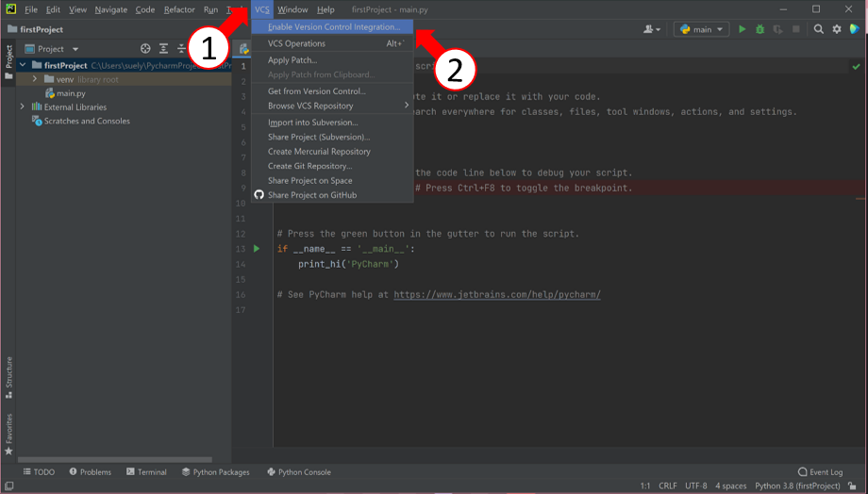Open the Refactor menu

pyautogui.click(x=179, y=9)
